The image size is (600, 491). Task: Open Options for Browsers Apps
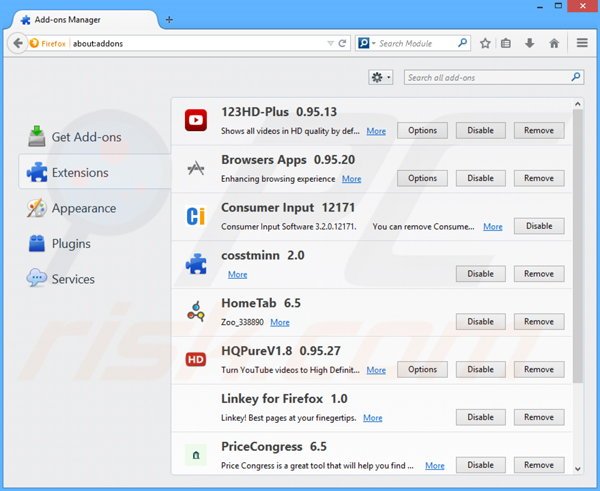pos(422,178)
